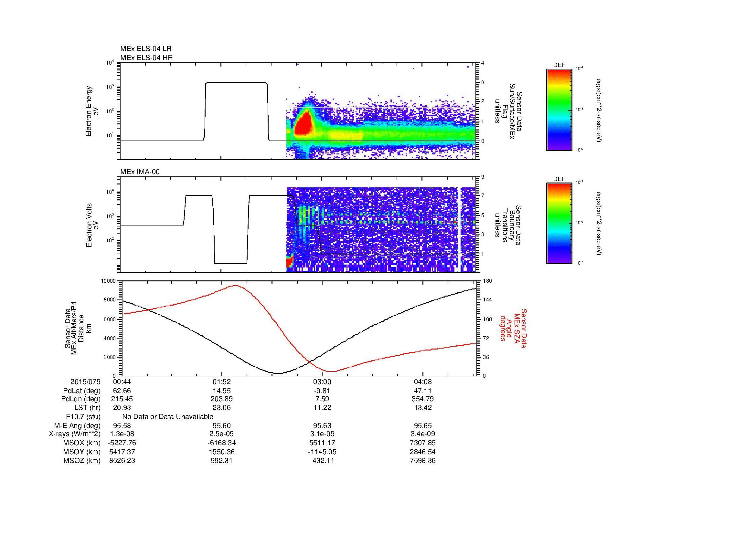
Task: Click the M-E Ang value 95.63
Action: point(322,426)
